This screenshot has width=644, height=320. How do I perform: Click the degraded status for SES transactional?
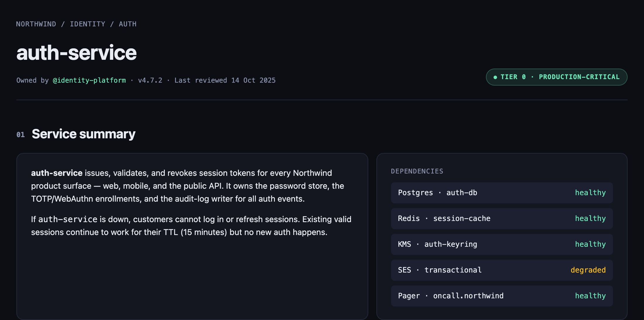click(x=588, y=270)
